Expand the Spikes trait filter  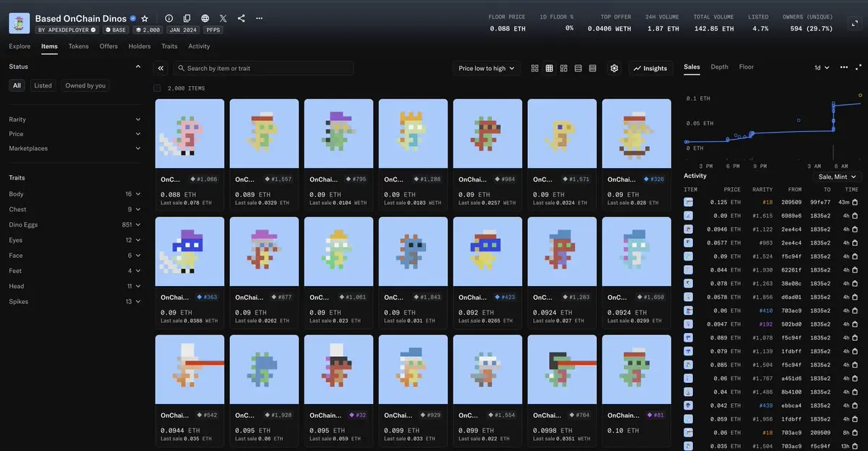(x=75, y=301)
